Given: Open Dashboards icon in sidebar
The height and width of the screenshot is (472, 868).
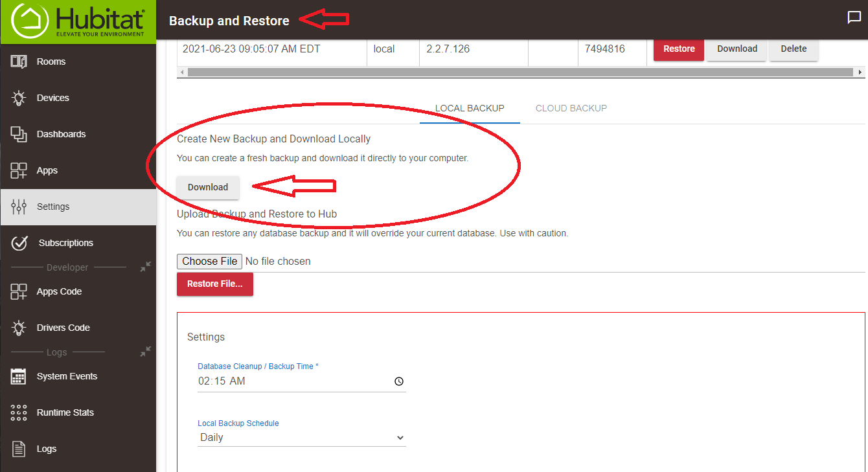Looking at the screenshot, I should (19, 134).
